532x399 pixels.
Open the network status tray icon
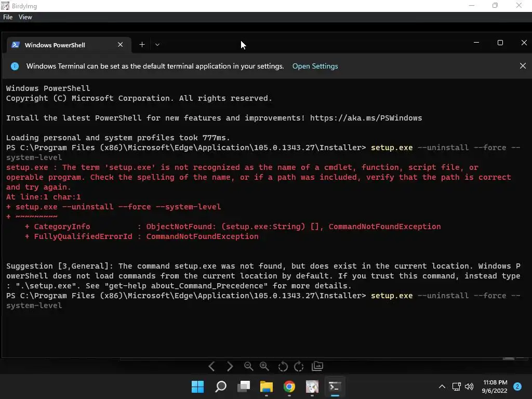[456, 387]
